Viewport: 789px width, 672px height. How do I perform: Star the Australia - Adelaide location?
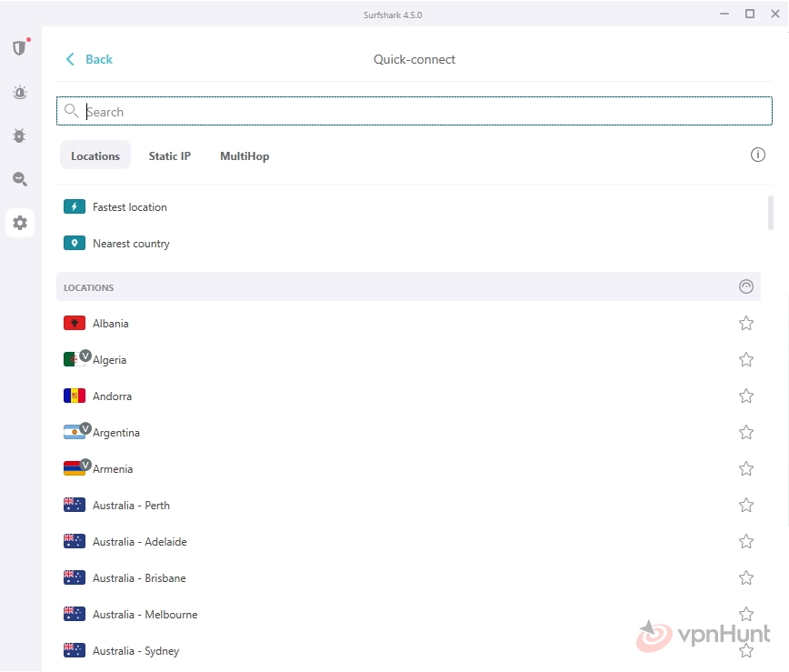tap(745, 542)
